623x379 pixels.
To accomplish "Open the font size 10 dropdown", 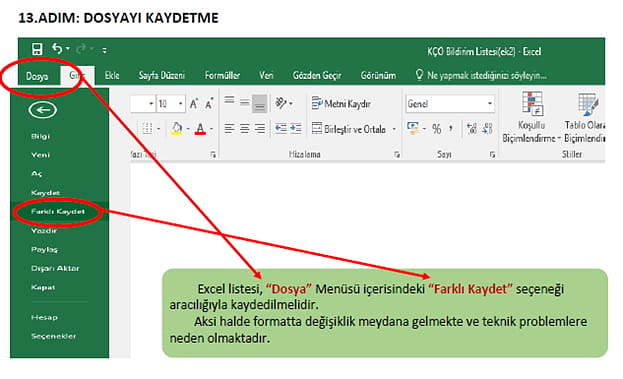I will pyautogui.click(x=180, y=104).
